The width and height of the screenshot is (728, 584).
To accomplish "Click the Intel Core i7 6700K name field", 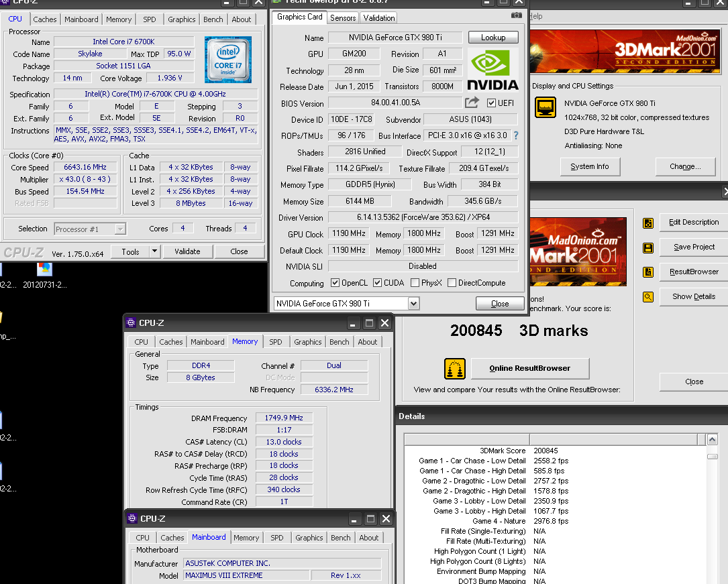I will click(123, 42).
